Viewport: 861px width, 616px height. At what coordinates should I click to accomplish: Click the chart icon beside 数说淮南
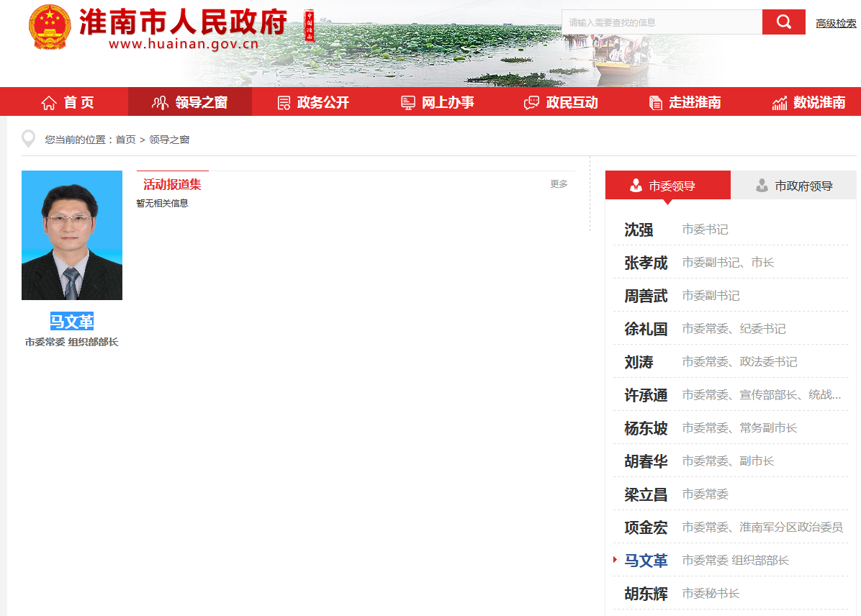tap(780, 103)
